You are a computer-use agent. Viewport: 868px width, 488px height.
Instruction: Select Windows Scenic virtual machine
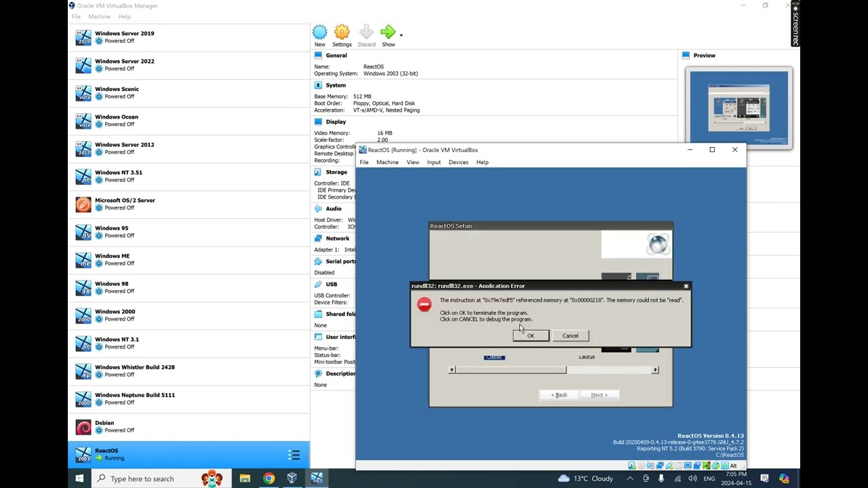pos(189,93)
